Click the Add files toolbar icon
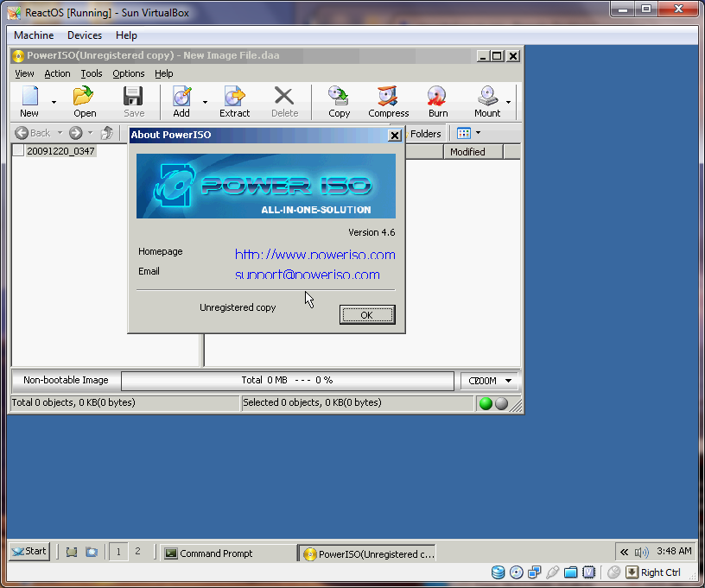This screenshot has width=705, height=588. click(x=181, y=101)
